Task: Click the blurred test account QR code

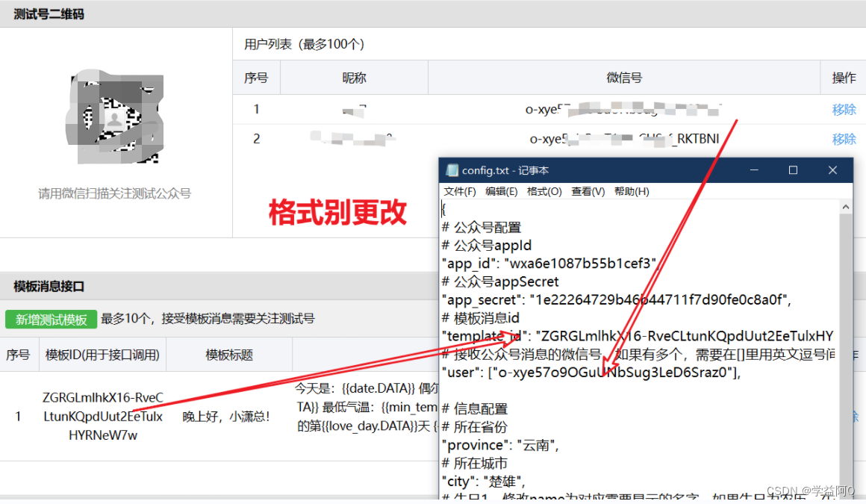Action: (x=115, y=116)
